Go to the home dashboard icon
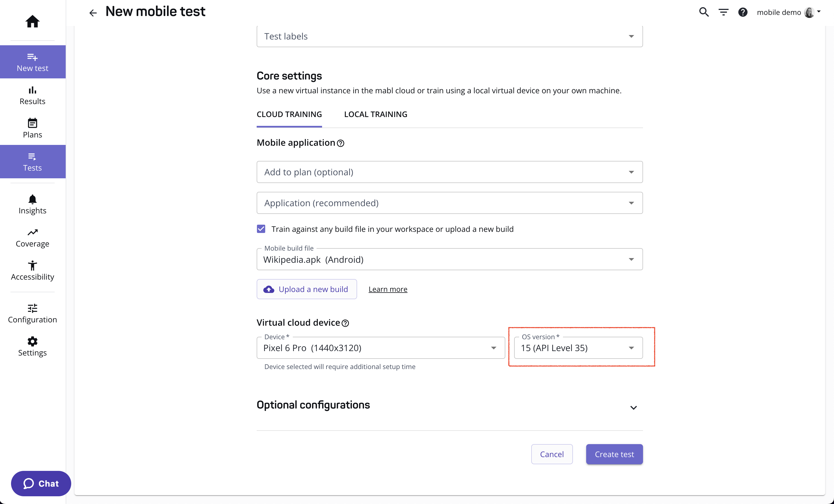 [33, 21]
